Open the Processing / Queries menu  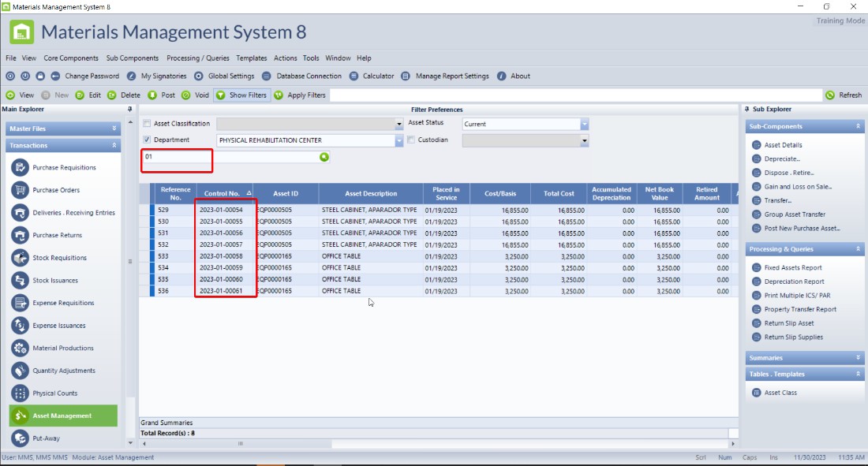pyautogui.click(x=198, y=58)
